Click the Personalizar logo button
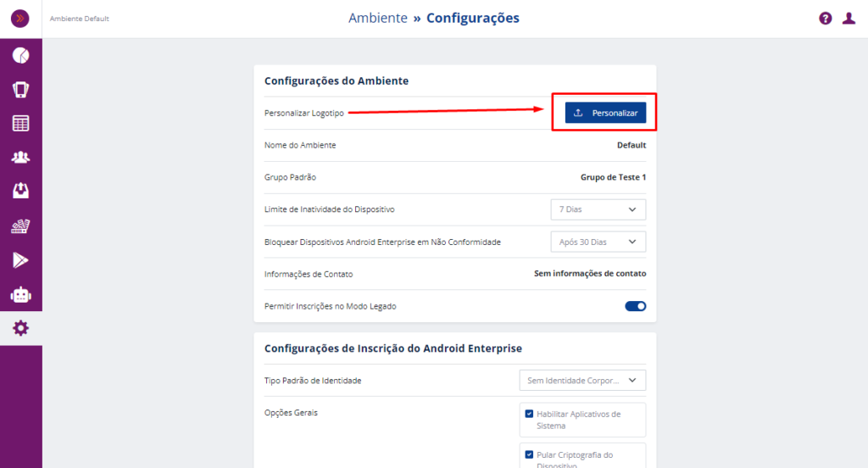868x468 pixels. (x=605, y=113)
